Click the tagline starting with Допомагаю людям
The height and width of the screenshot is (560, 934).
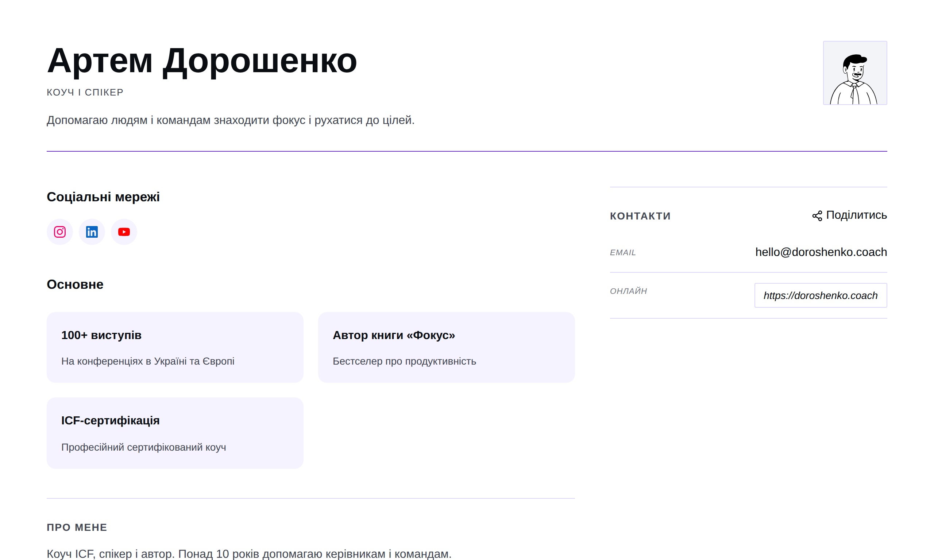coord(231,120)
